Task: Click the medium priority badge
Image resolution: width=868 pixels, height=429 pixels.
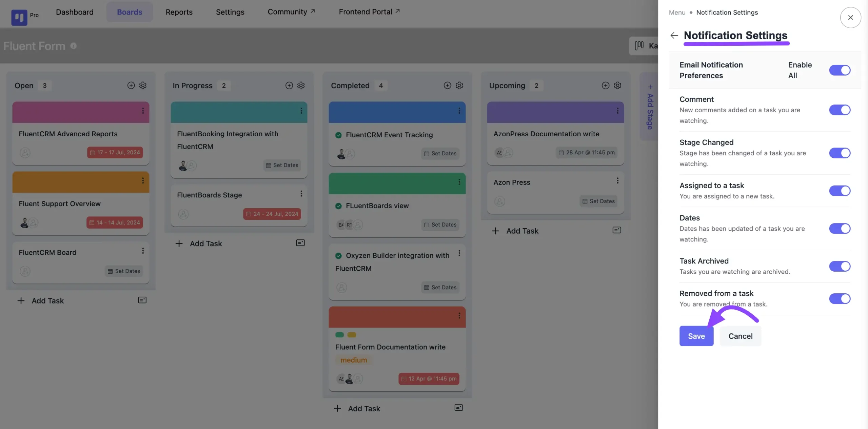Action: click(353, 360)
